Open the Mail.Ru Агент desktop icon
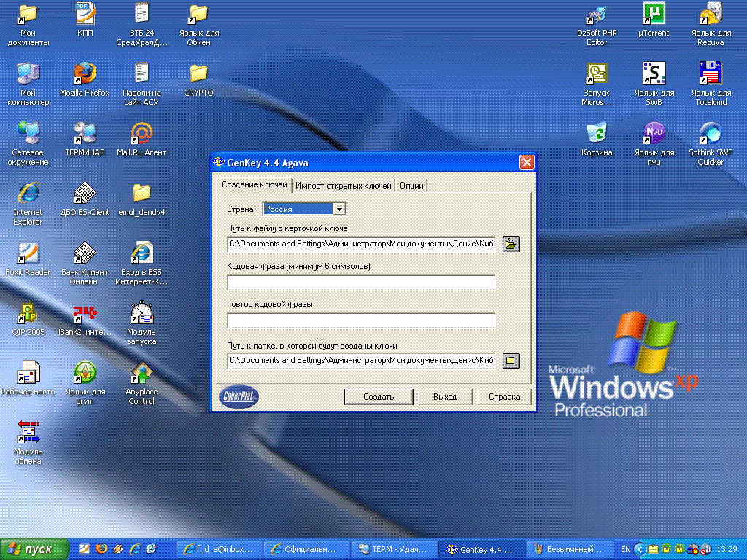The height and width of the screenshot is (560, 747). coord(142,133)
